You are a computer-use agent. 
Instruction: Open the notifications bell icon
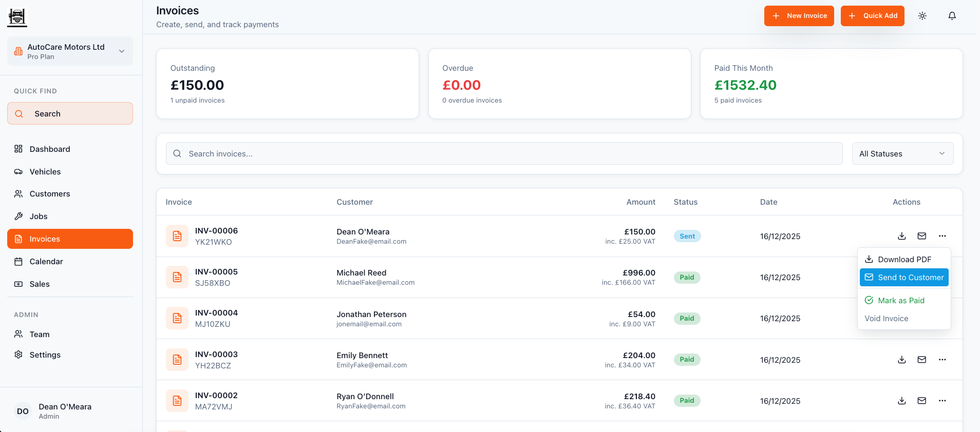[x=952, y=16]
